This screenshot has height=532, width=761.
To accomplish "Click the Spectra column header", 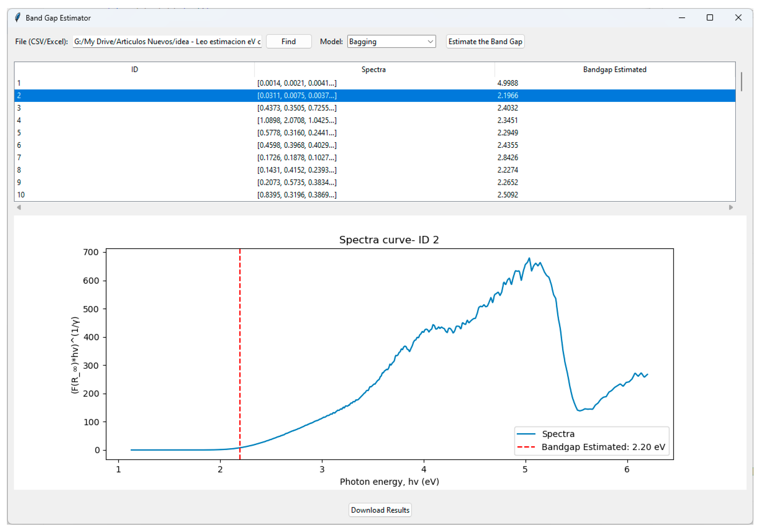I will (x=373, y=70).
